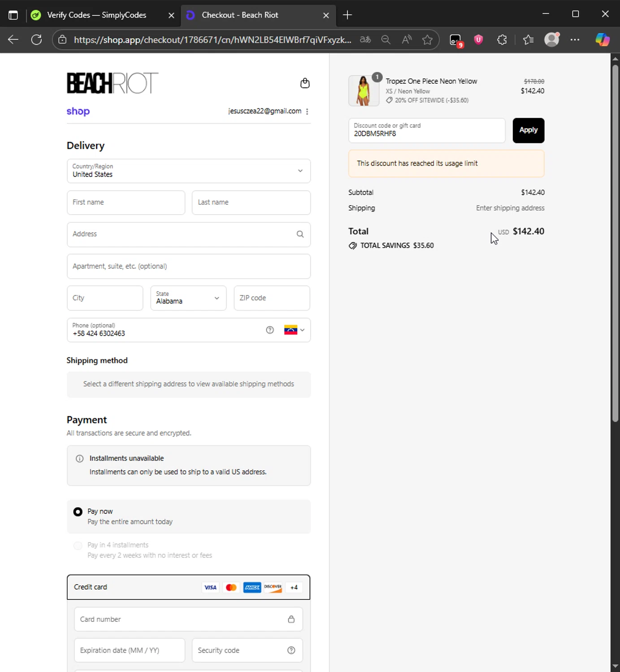Click the First name field

tap(126, 202)
